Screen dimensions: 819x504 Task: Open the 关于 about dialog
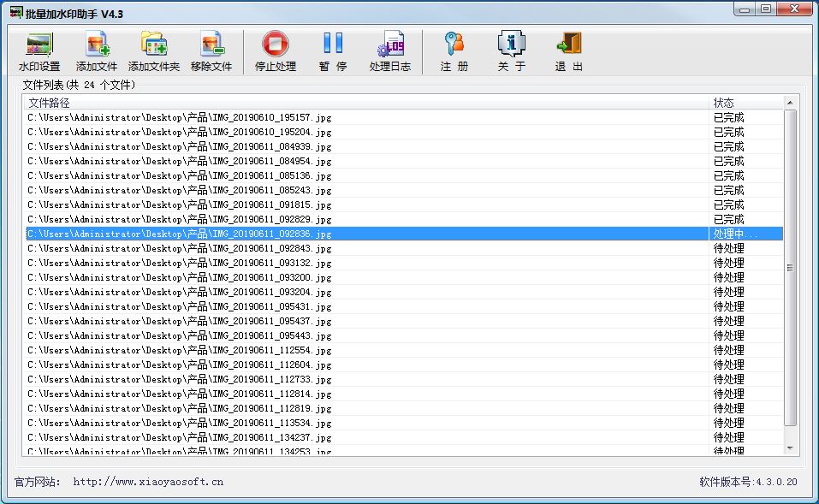[512, 51]
